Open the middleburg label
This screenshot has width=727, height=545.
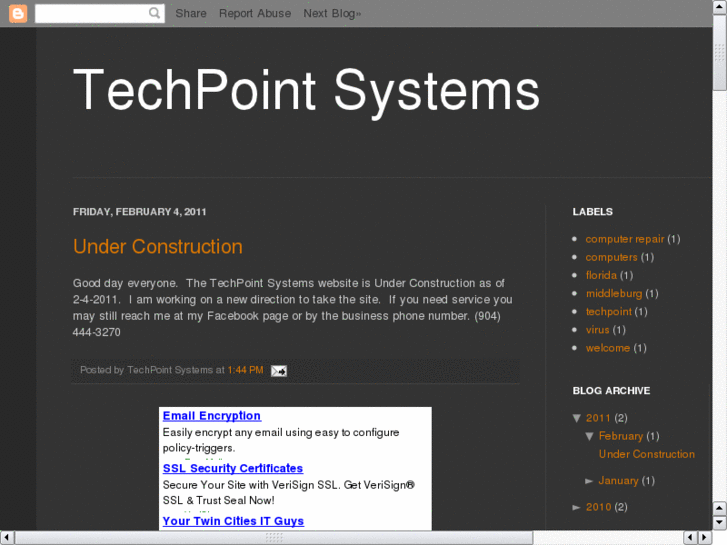coord(614,293)
